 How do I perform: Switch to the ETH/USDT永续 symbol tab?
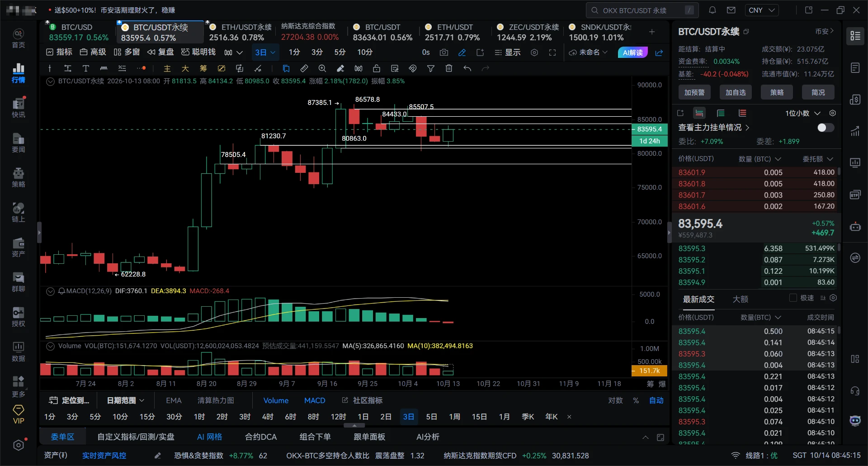coord(241,32)
